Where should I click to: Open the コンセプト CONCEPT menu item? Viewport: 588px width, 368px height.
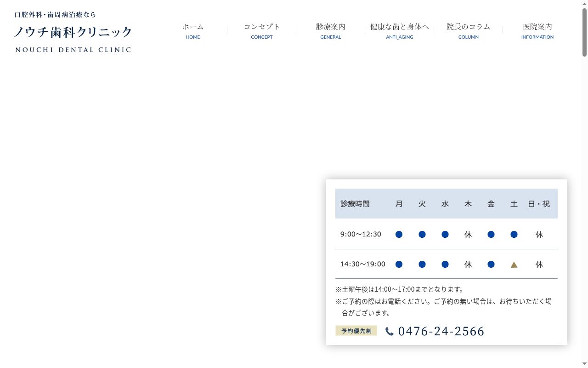[x=262, y=31]
